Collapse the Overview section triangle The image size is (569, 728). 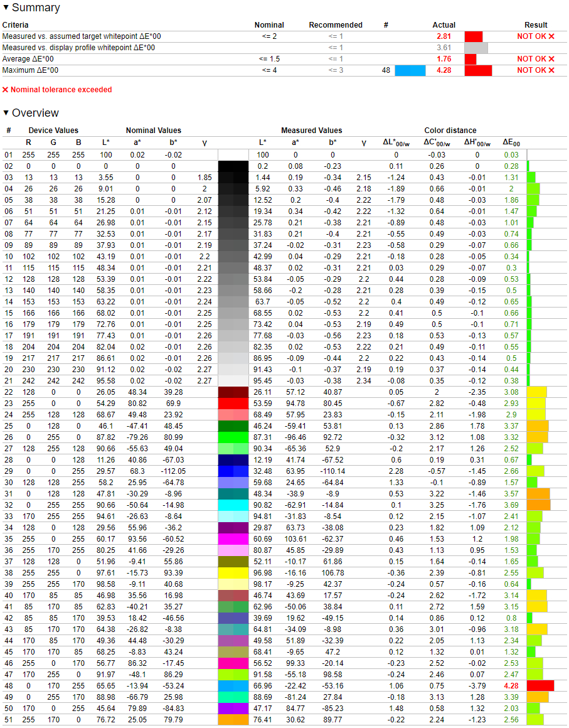click(6, 113)
